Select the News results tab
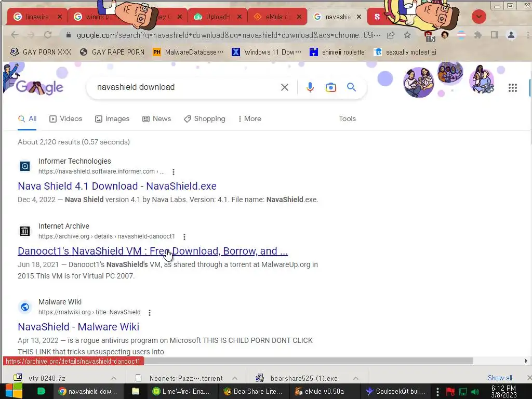The height and width of the screenshot is (399, 532). point(157,119)
